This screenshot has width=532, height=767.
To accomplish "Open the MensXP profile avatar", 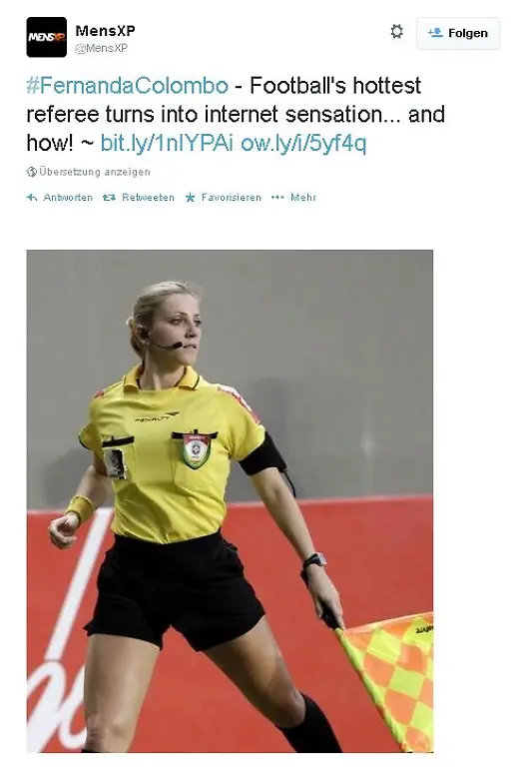I will point(47,37).
